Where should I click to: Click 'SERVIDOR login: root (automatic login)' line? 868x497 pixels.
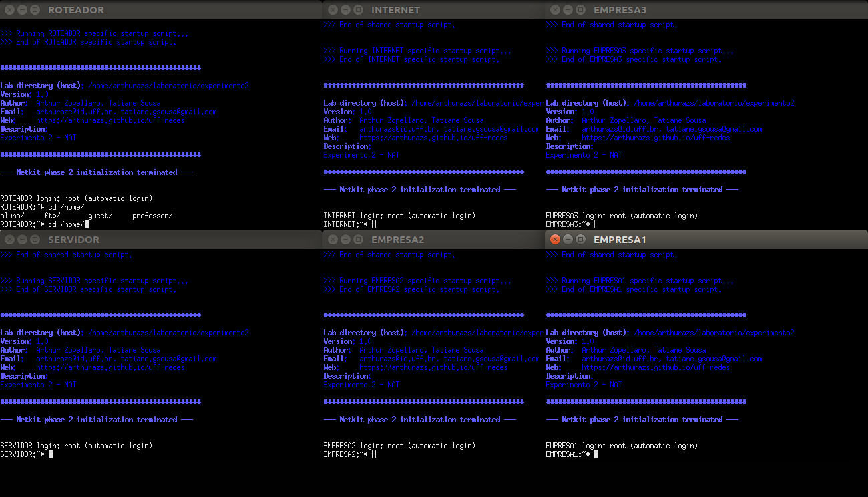[76, 446]
